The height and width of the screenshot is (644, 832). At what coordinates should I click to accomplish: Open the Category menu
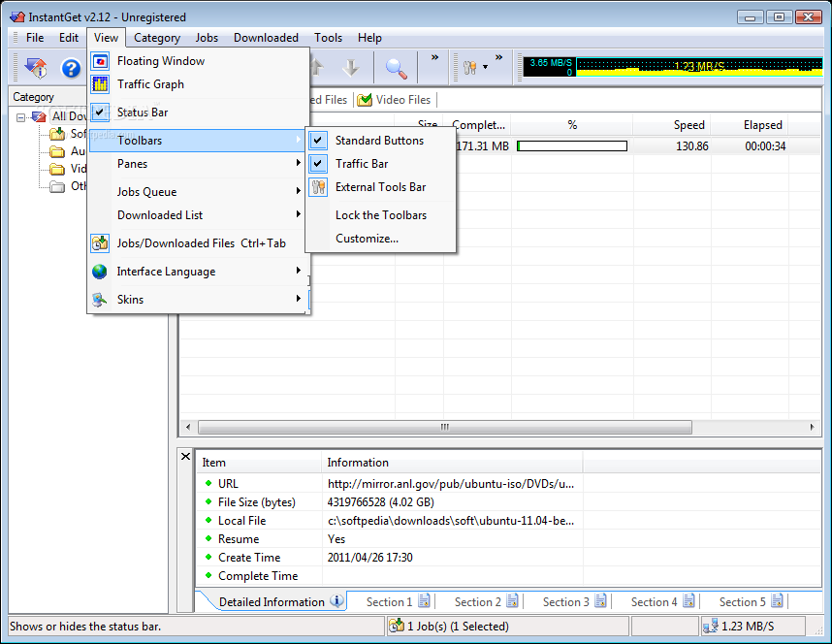point(157,38)
